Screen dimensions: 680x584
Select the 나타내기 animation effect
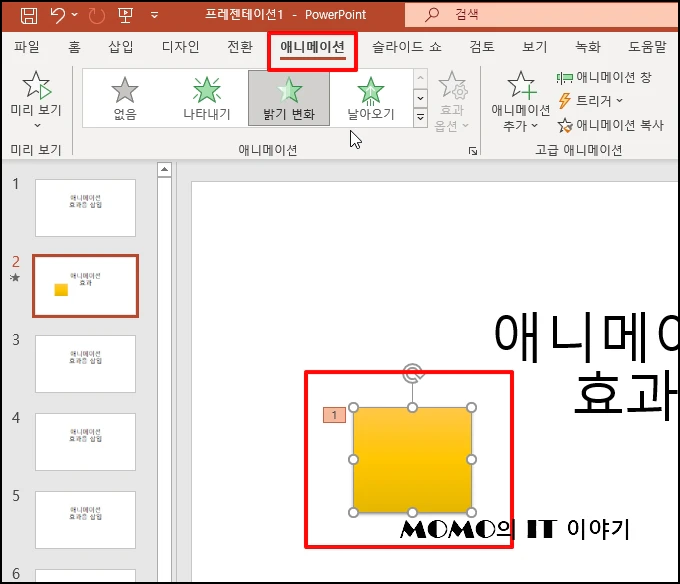click(206, 99)
